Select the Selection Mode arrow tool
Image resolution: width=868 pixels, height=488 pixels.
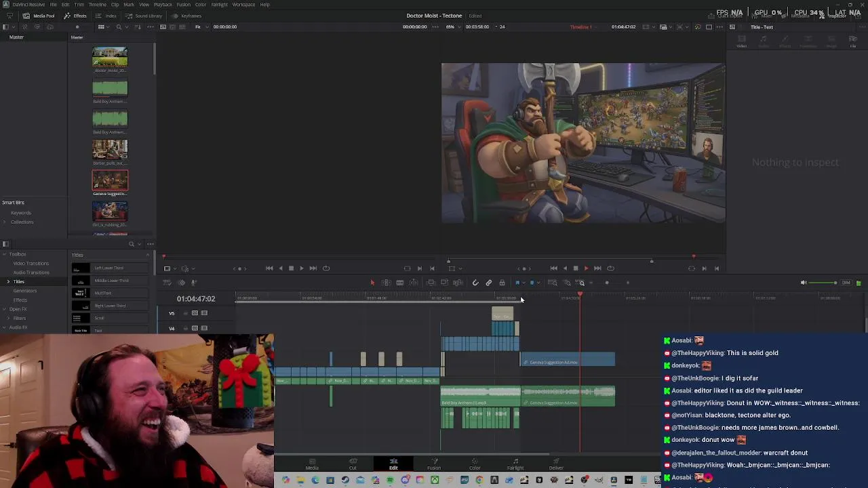[372, 283]
